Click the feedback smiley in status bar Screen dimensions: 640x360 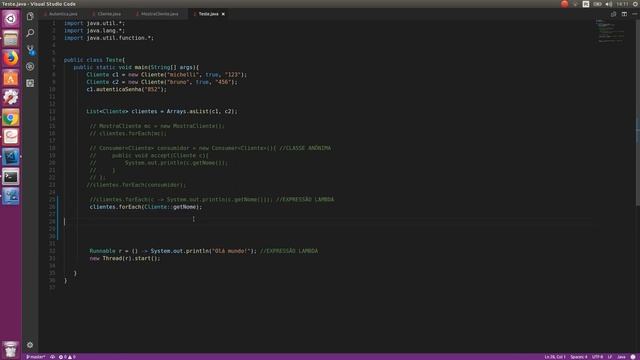633,357
